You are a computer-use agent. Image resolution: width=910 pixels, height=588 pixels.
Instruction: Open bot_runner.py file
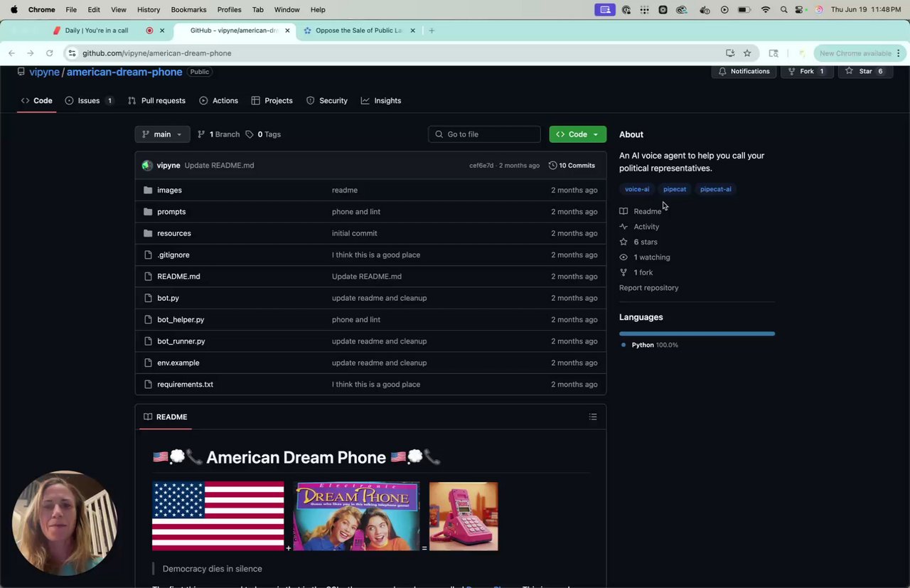[181, 341]
